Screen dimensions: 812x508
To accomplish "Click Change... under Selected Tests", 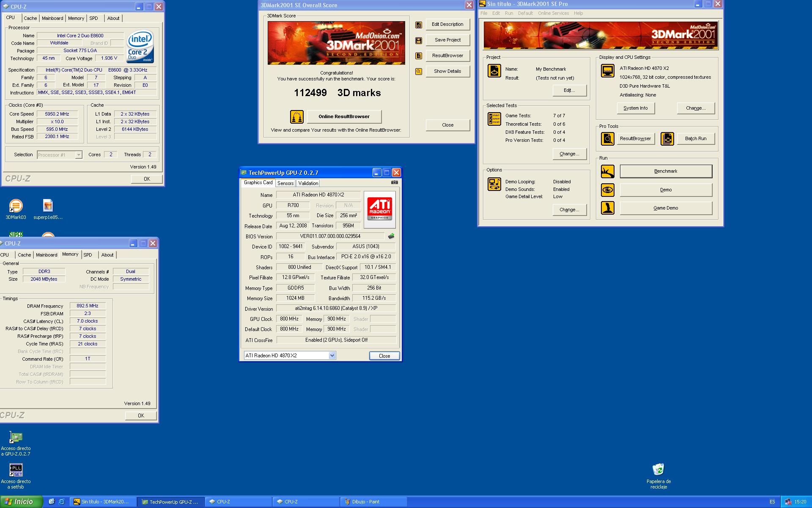I will pos(569,154).
